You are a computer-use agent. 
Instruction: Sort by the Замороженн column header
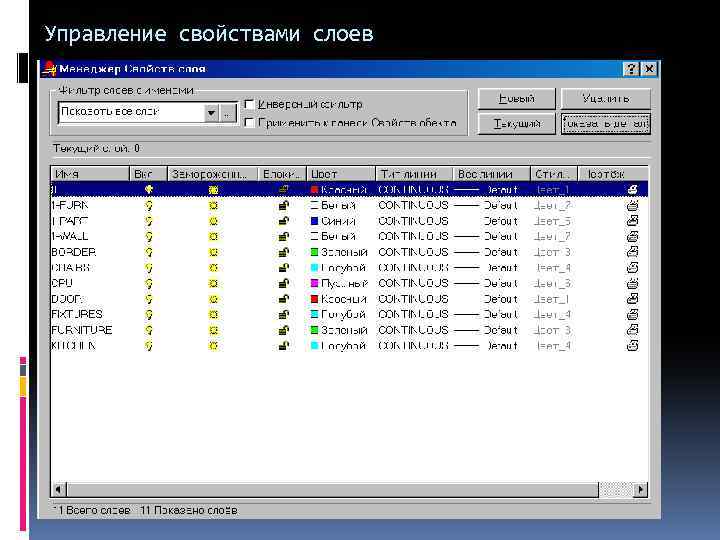(x=213, y=174)
